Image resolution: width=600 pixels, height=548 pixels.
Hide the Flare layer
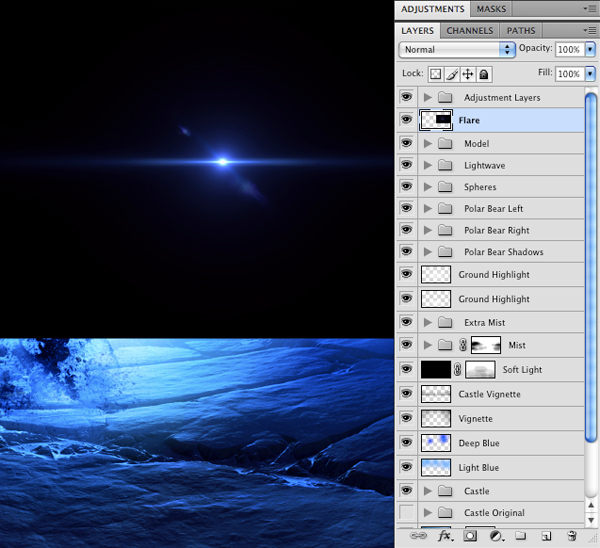coord(406,120)
